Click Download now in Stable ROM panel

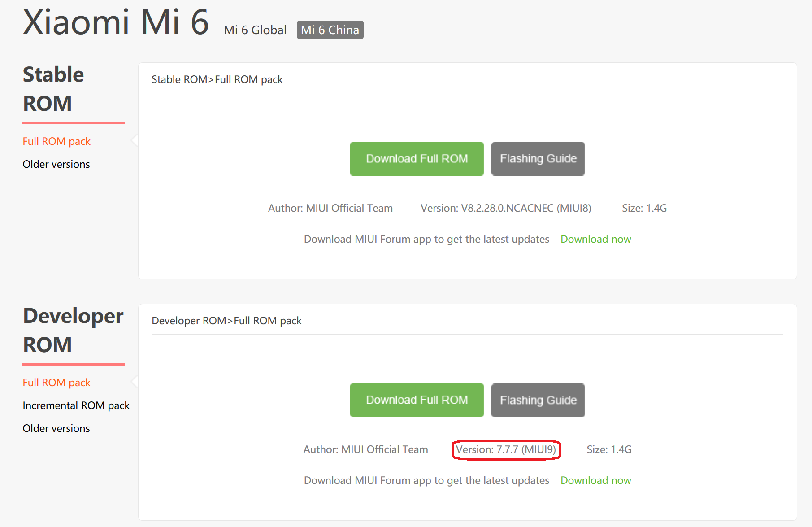595,239
